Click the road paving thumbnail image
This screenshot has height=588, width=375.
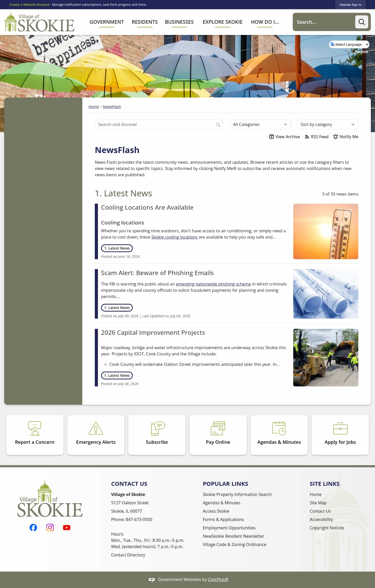[x=326, y=357]
